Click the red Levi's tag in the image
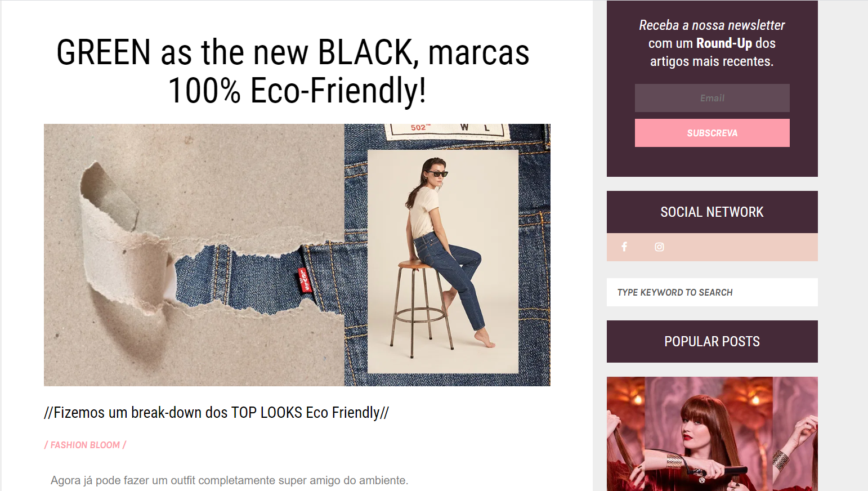This screenshot has height=491, width=868. pyautogui.click(x=304, y=280)
